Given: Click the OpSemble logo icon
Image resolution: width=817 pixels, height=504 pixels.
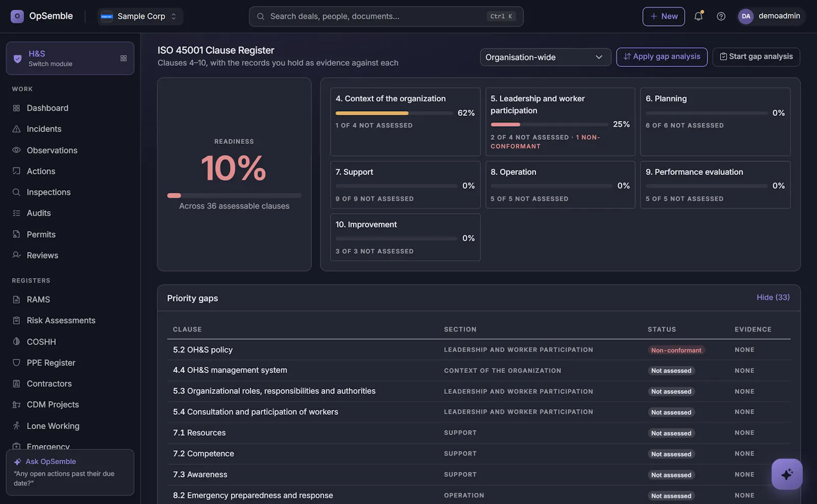Looking at the screenshot, I should (17, 16).
